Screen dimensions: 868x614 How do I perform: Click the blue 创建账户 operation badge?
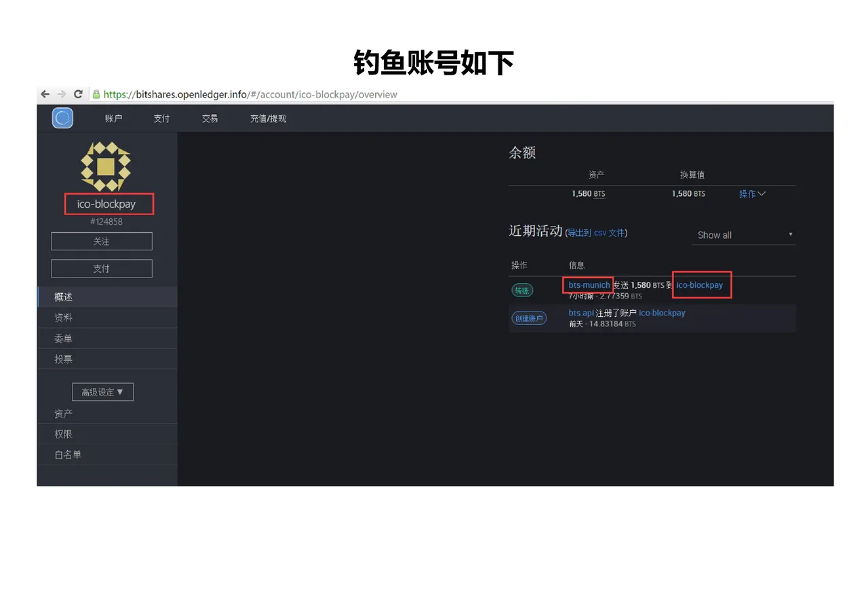coord(529,318)
